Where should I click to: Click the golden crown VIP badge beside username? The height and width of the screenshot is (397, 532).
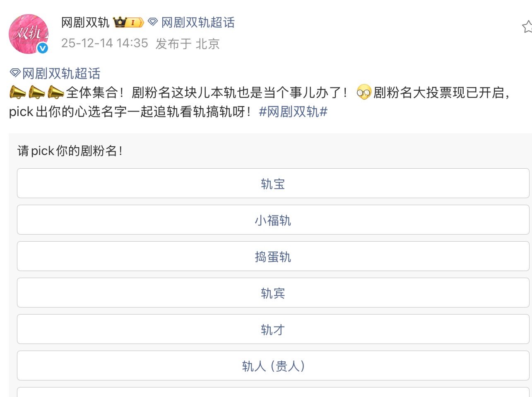point(120,22)
